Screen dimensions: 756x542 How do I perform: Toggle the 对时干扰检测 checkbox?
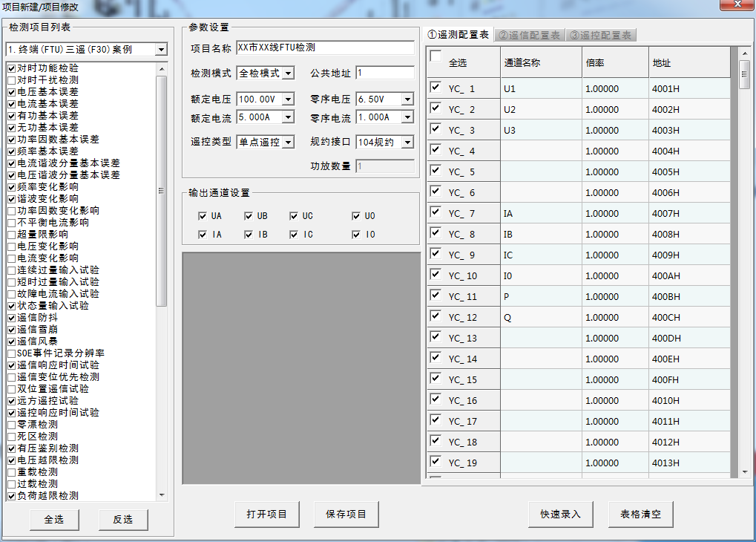[x=11, y=80]
